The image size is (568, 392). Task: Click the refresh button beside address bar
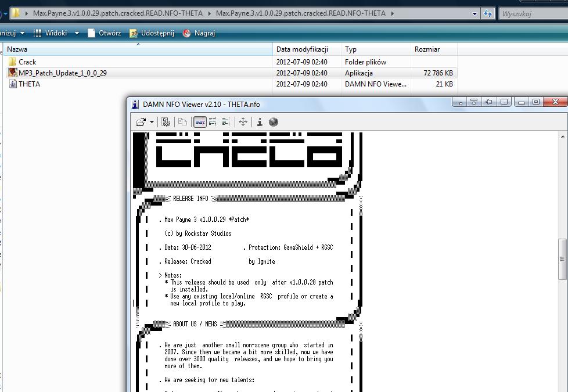coord(488,14)
